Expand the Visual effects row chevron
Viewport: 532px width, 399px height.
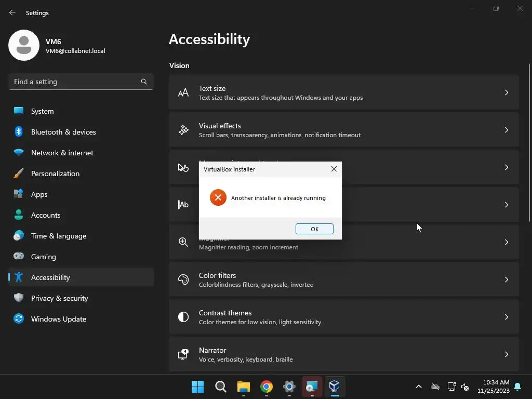[x=506, y=130]
